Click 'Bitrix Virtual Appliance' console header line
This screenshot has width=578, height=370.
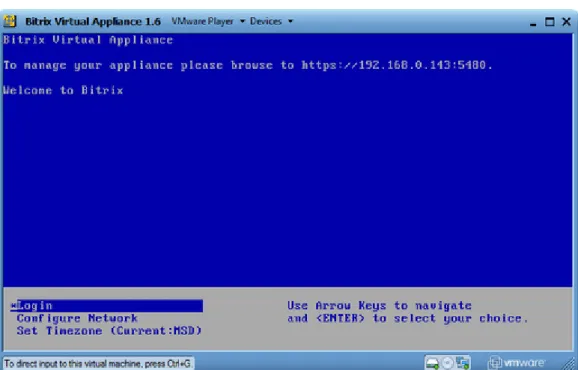[x=88, y=40]
